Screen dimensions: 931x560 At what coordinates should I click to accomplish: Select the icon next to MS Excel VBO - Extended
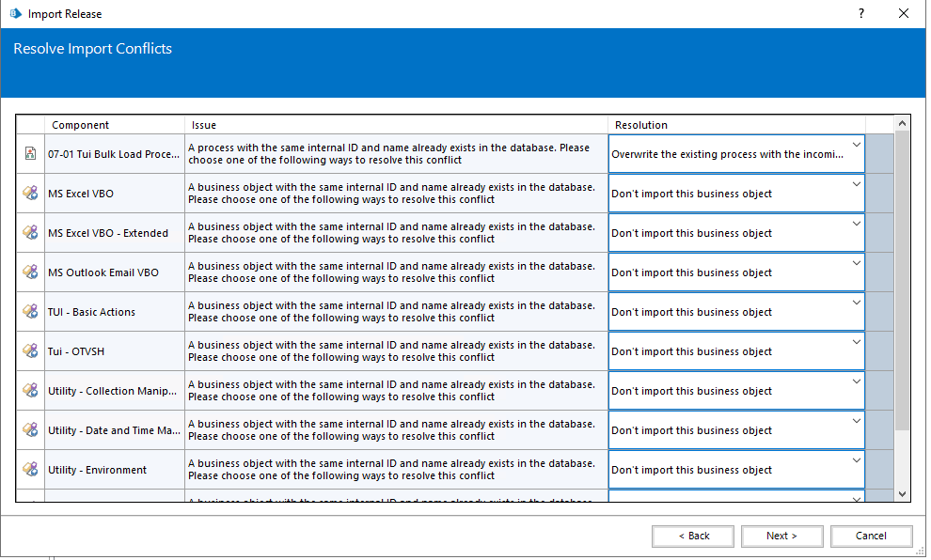coord(30,233)
